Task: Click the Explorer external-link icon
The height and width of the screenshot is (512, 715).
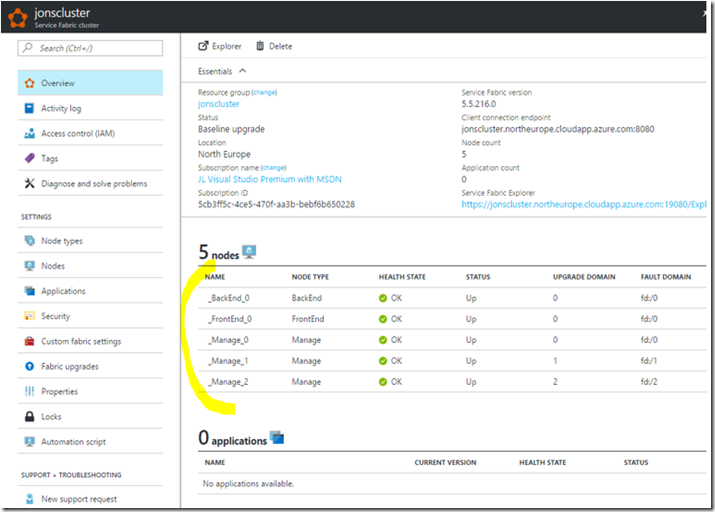Action: click(203, 46)
